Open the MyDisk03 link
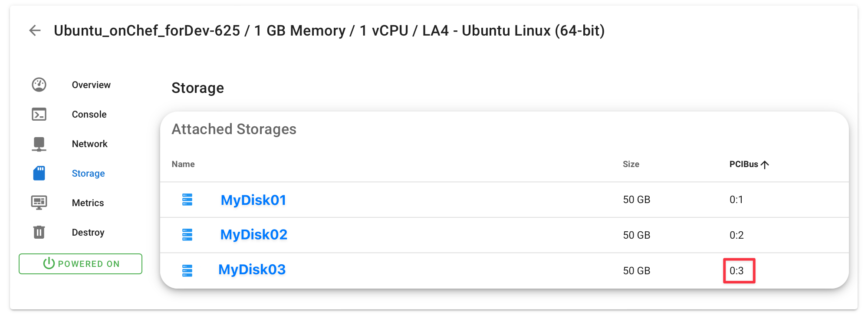The image size is (868, 322). [x=252, y=269]
